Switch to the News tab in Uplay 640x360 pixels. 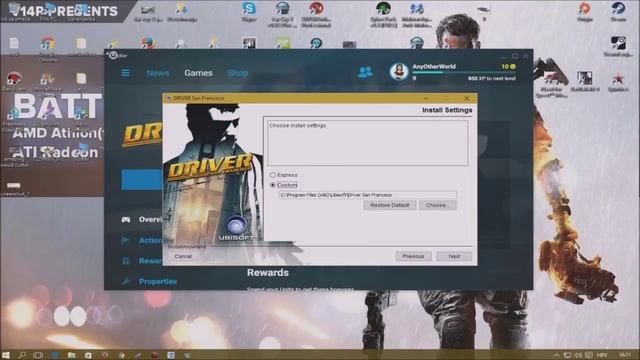[x=158, y=73]
